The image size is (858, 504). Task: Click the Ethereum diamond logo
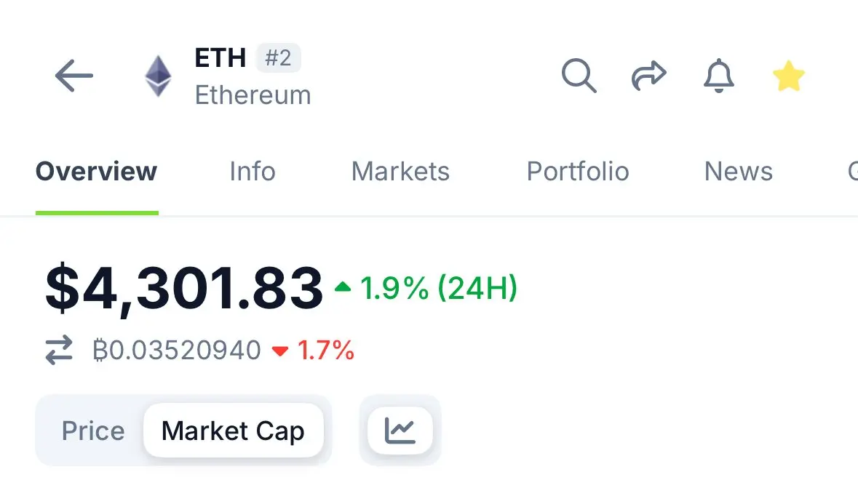pyautogui.click(x=158, y=76)
